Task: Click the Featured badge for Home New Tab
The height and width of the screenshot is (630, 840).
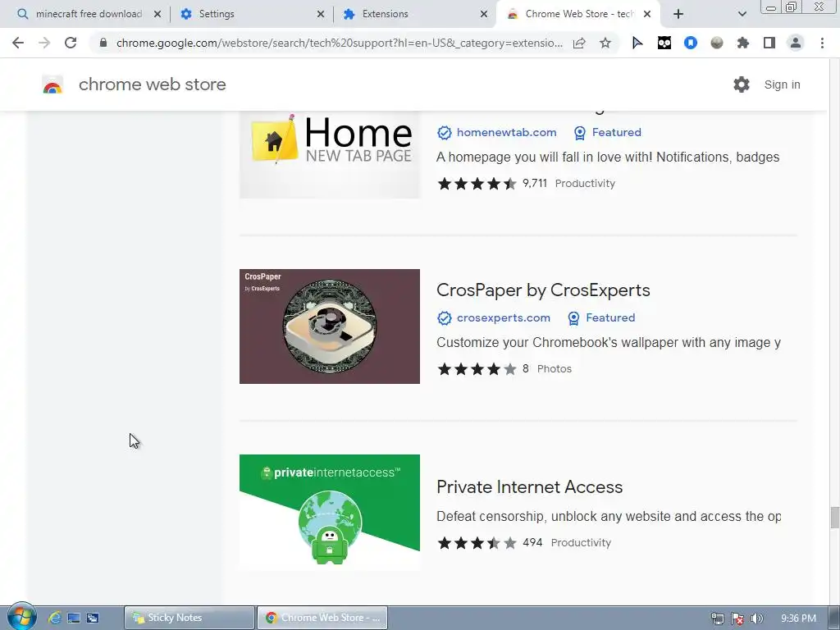Action: [x=608, y=132]
